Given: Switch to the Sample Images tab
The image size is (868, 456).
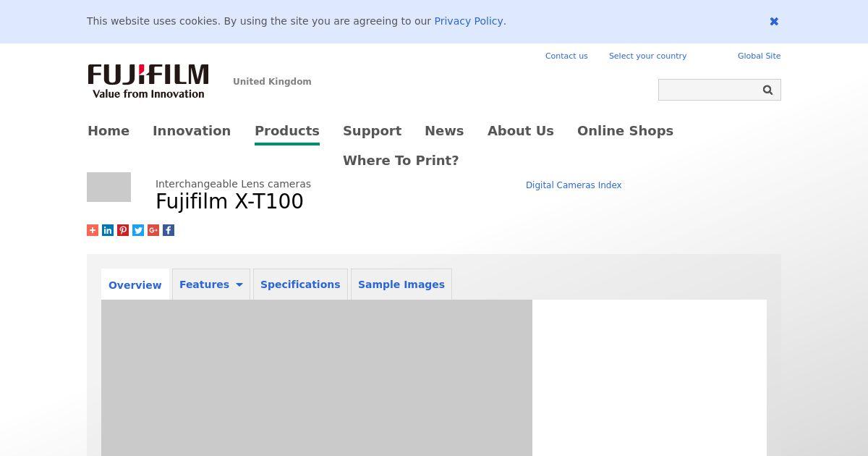Looking at the screenshot, I should coord(401,284).
